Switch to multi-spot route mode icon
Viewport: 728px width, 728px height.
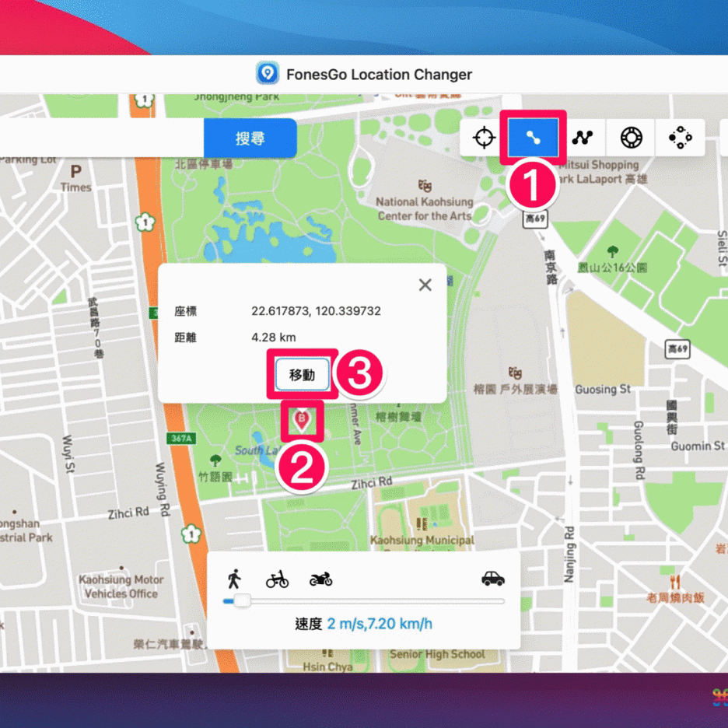(x=582, y=138)
